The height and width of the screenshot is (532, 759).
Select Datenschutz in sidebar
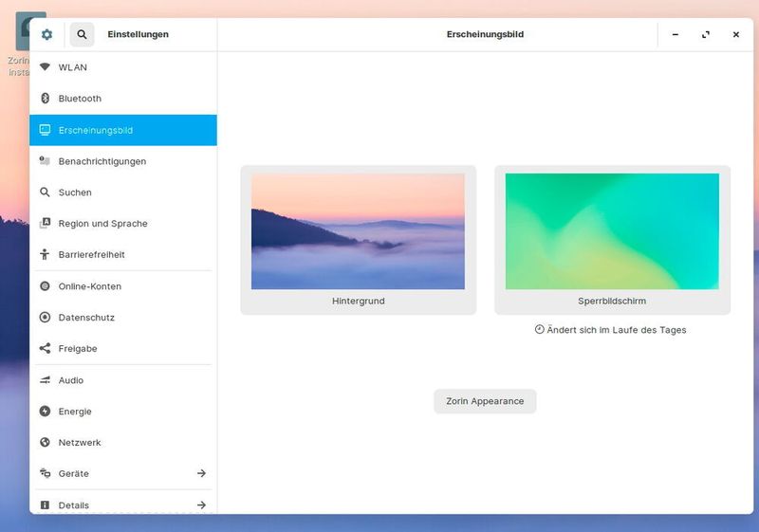click(x=123, y=318)
